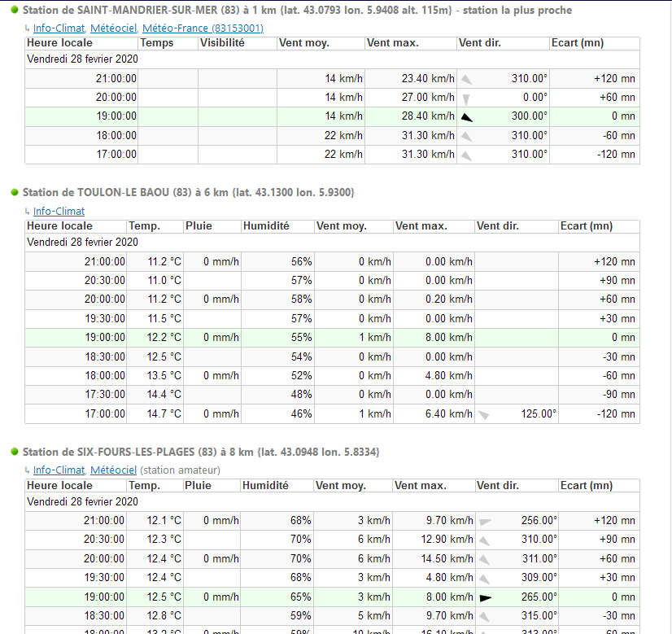Click the green bullet beside Station de SIX-FOURS-LES-PLAGES
672x634 pixels.
pyautogui.click(x=15, y=452)
